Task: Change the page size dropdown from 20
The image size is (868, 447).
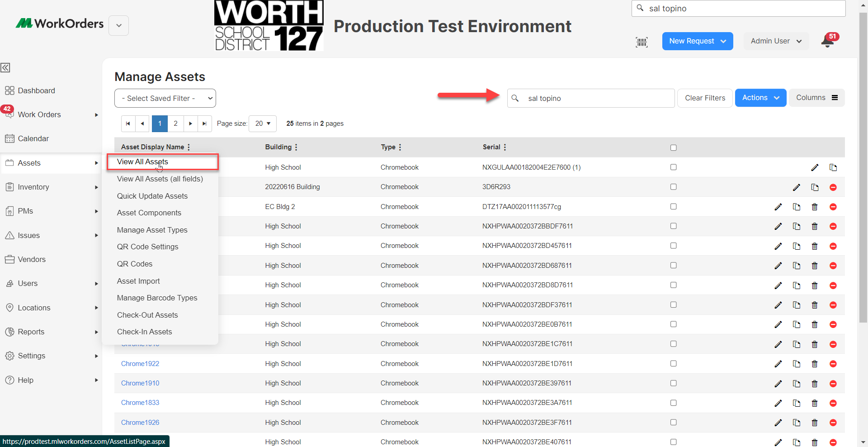Action: point(262,124)
